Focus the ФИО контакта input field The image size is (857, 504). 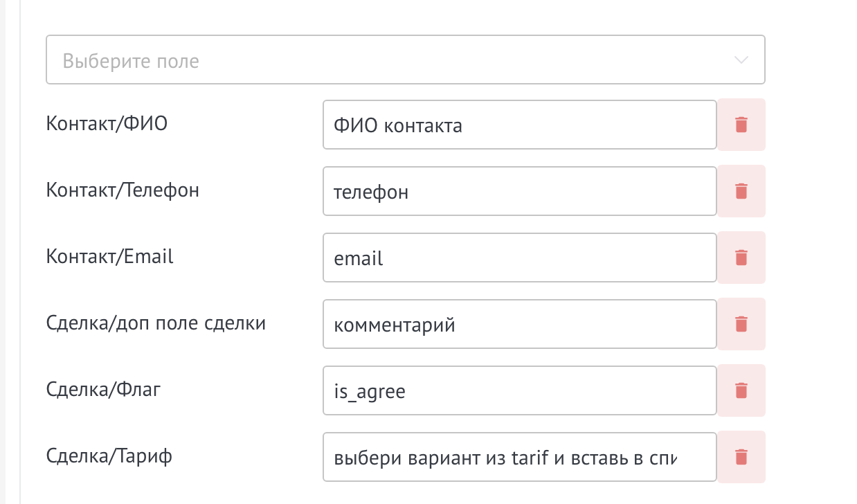point(520,125)
